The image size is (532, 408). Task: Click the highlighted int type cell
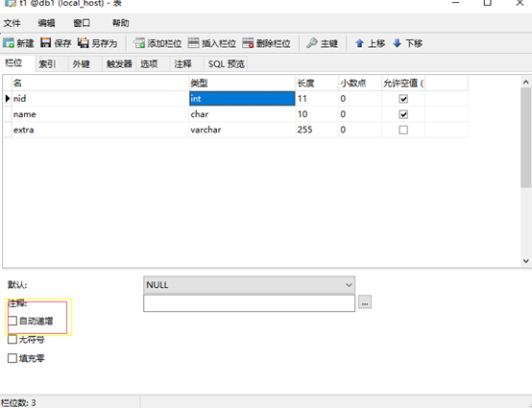pos(242,99)
